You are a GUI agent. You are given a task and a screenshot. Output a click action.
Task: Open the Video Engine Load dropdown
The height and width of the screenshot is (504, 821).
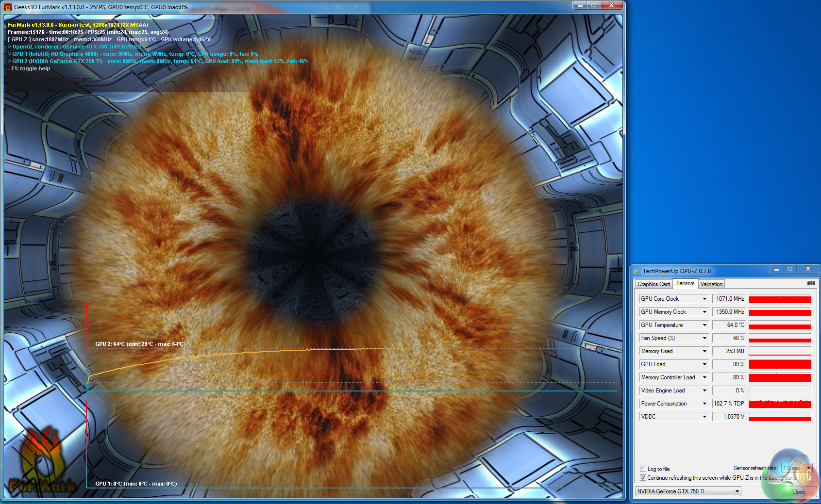(704, 390)
